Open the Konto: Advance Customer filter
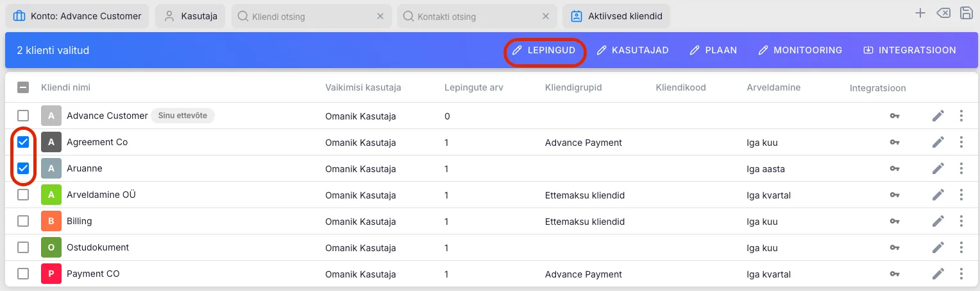 point(78,16)
